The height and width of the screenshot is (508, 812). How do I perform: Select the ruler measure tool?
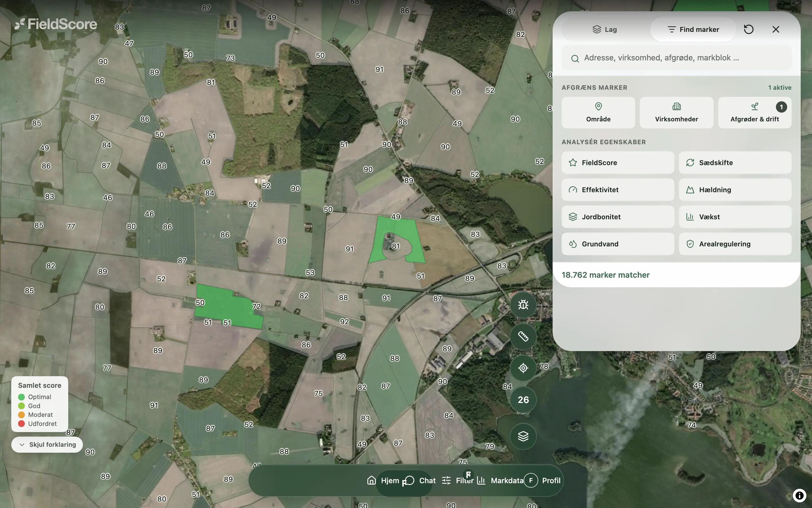pyautogui.click(x=523, y=336)
